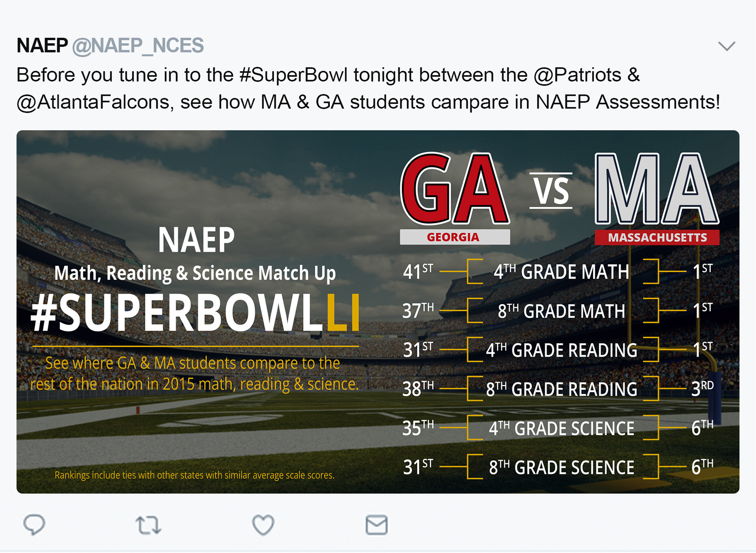Open the NAEP profile name
This screenshot has width=756, height=553.
pyautogui.click(x=42, y=45)
